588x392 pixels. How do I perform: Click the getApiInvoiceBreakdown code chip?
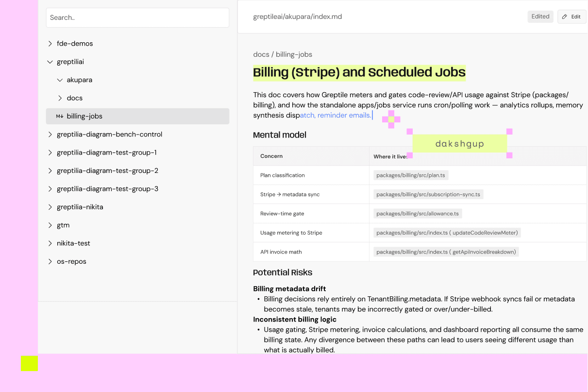pos(446,252)
